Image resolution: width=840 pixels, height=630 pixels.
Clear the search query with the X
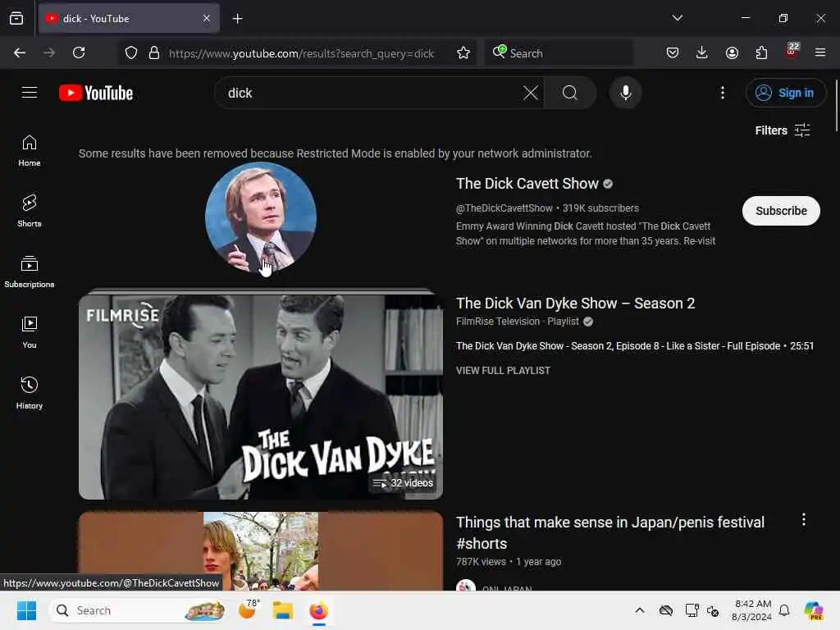point(531,93)
